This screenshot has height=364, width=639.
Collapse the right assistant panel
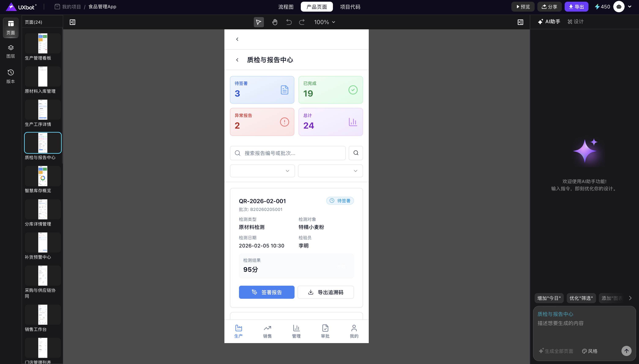pyautogui.click(x=520, y=22)
